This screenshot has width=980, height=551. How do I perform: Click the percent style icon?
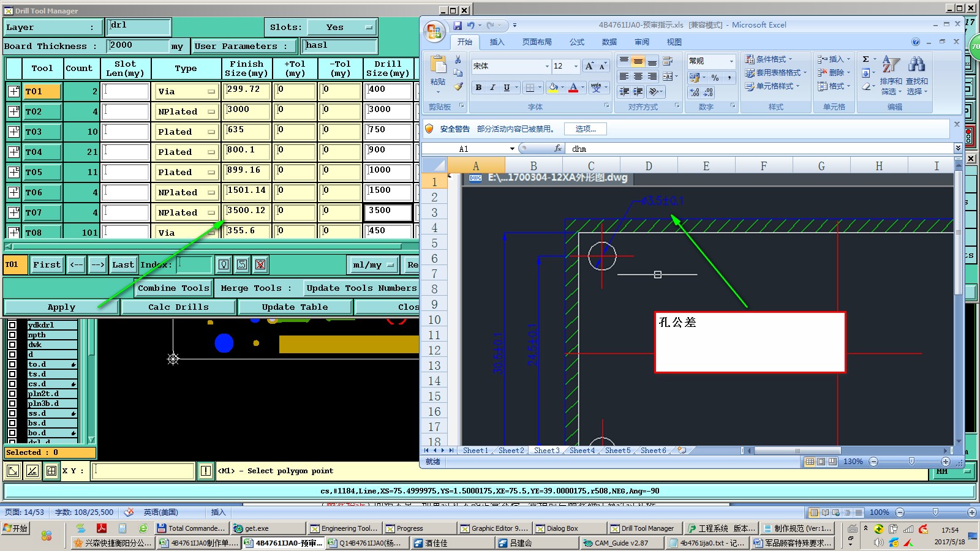click(x=715, y=78)
